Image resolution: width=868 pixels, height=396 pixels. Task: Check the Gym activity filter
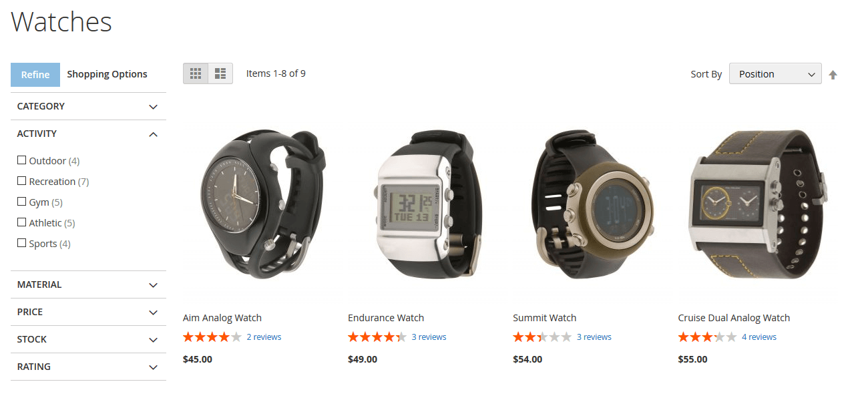pos(21,202)
